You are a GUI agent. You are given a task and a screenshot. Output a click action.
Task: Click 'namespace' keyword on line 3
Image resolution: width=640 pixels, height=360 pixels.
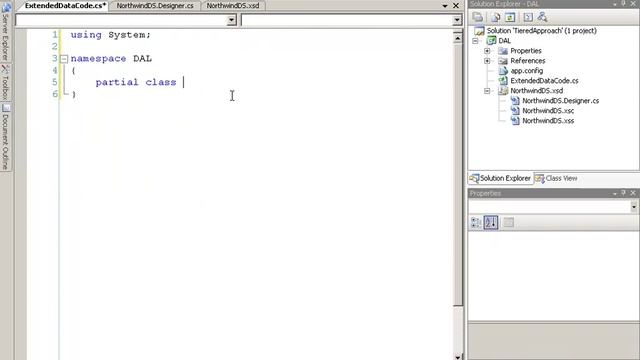coord(98,59)
